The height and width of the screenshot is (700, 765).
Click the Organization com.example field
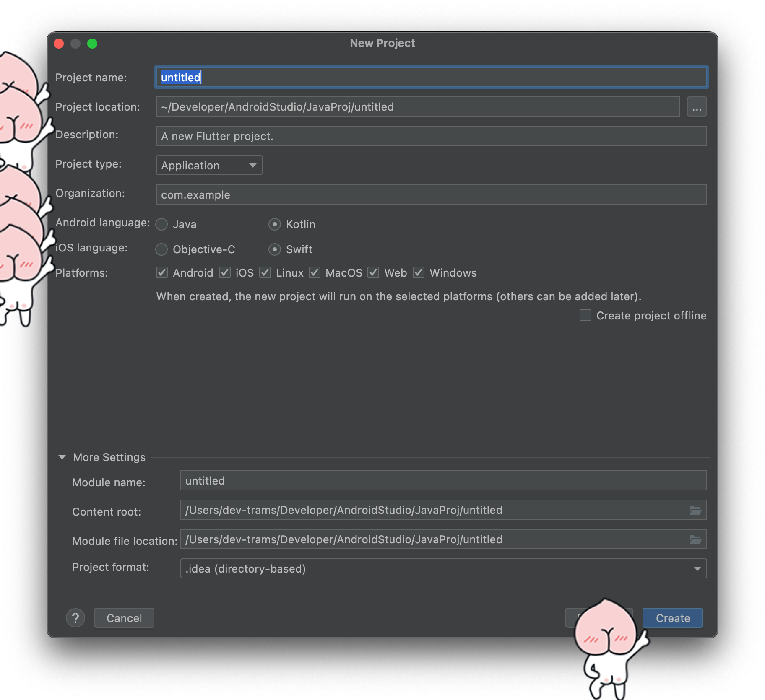coord(431,194)
